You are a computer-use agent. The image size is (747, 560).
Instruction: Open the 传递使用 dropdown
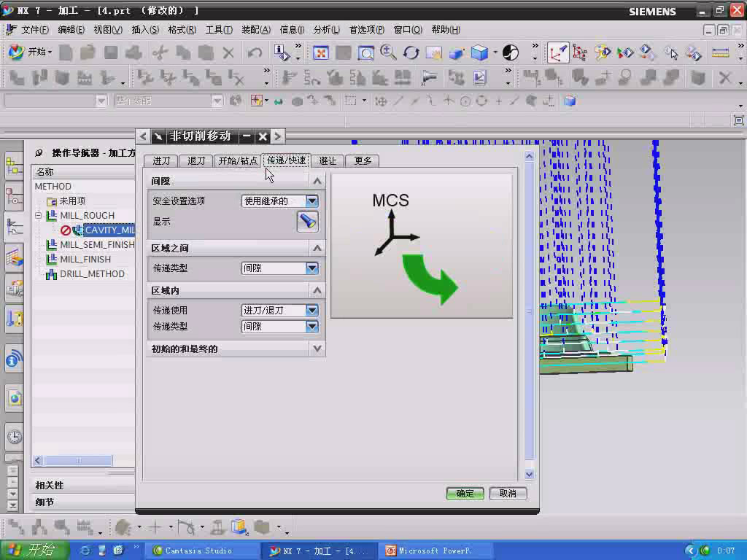point(279,311)
